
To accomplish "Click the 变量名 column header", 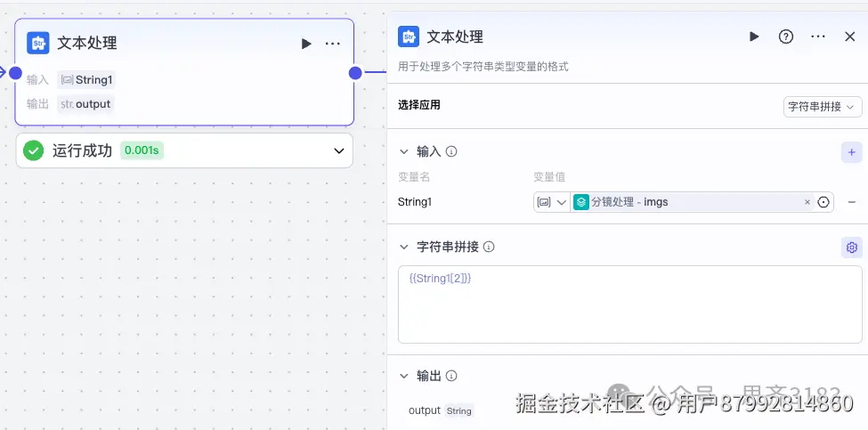I will coord(413,177).
